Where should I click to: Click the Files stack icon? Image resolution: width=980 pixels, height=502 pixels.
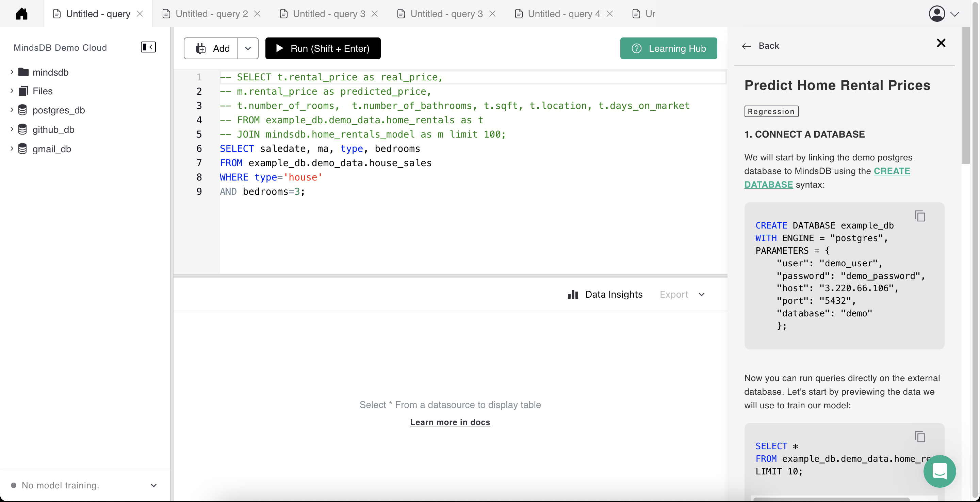click(x=23, y=91)
